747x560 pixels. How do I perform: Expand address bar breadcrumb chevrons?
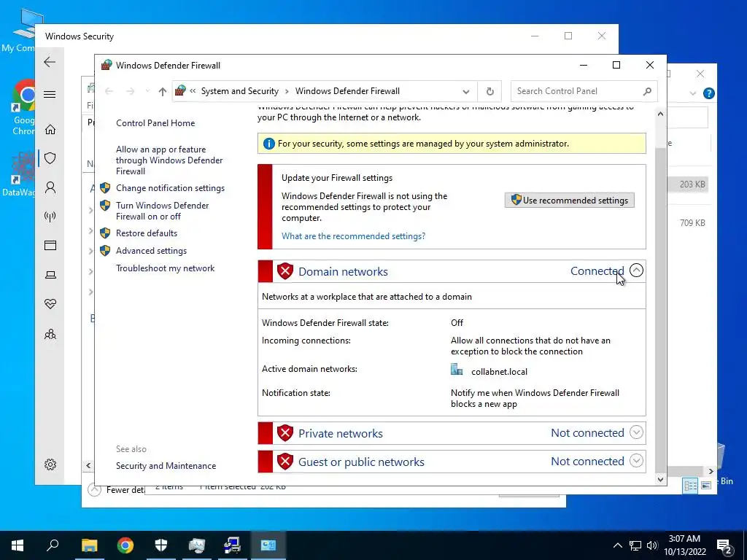(193, 91)
